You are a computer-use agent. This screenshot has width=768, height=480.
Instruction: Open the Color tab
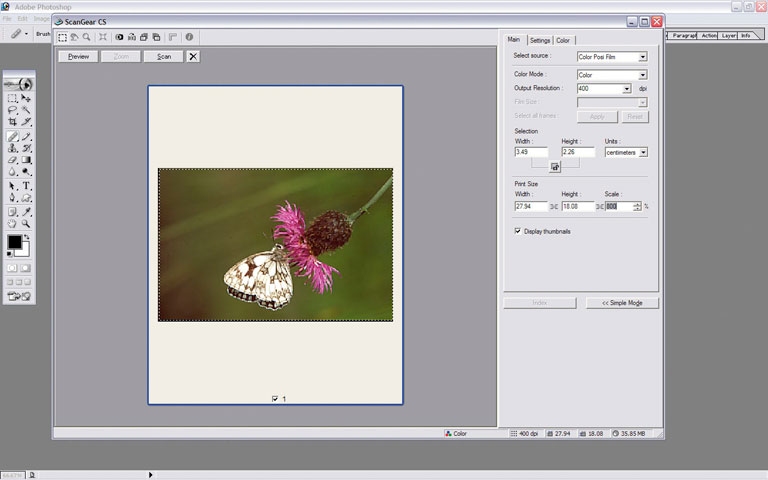(x=564, y=40)
